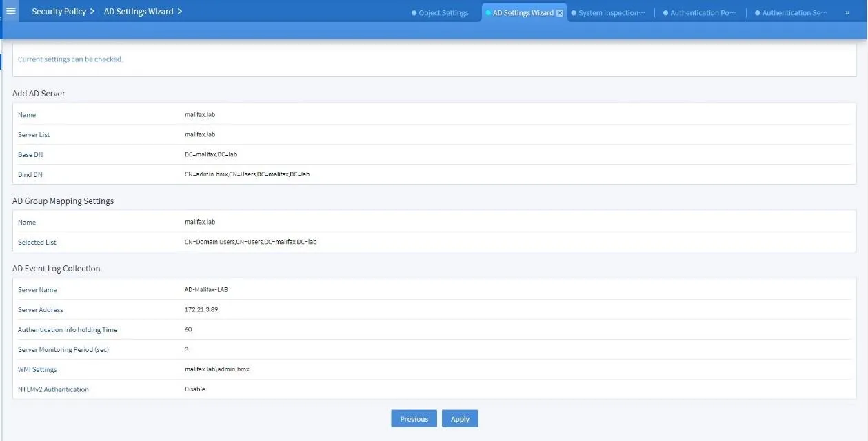Open the System Inspection tab
Viewport: 868px width, 441px height.
point(608,12)
